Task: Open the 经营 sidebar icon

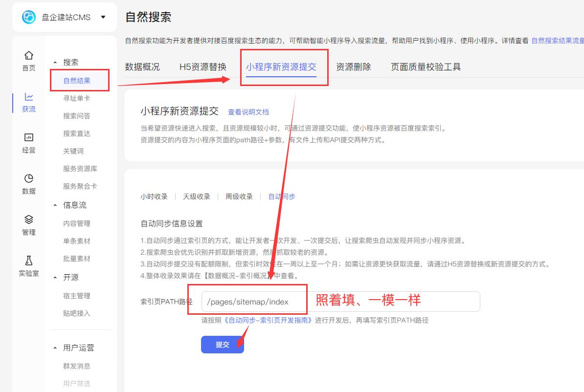Action: (29, 137)
